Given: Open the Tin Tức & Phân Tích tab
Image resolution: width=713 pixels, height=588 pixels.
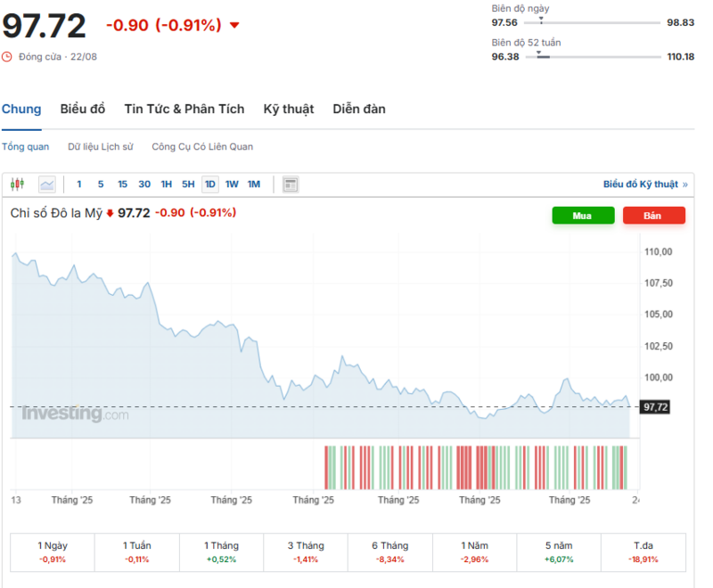Looking at the screenshot, I should 184,109.
